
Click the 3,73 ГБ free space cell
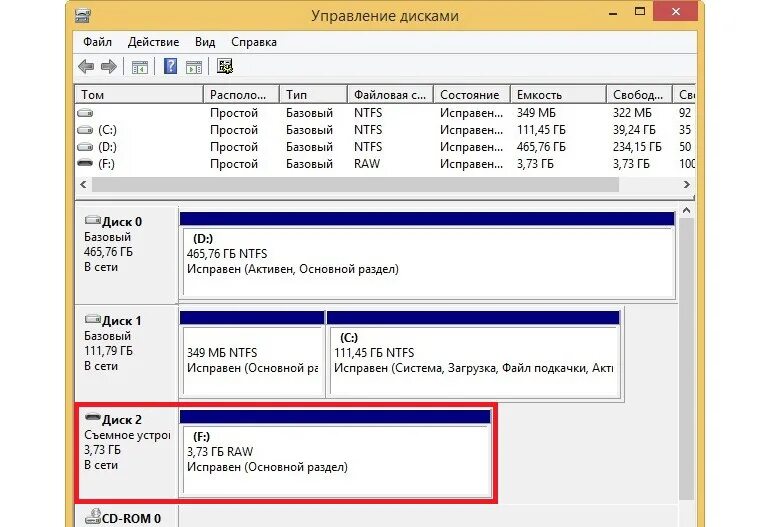click(631, 164)
